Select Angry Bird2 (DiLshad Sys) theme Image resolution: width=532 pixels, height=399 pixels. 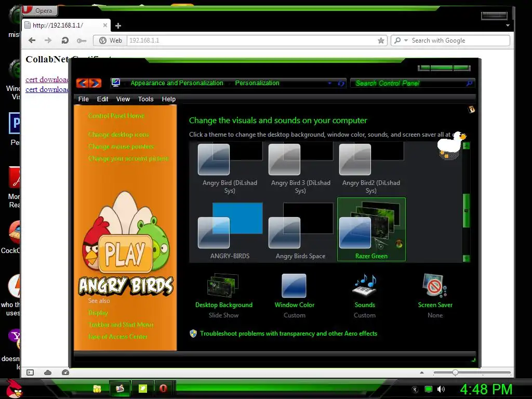point(371,168)
